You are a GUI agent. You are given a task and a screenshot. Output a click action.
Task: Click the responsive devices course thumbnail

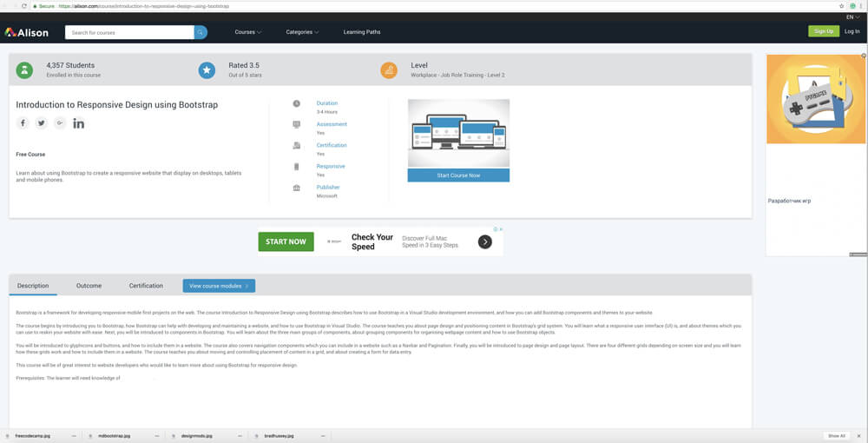point(458,134)
